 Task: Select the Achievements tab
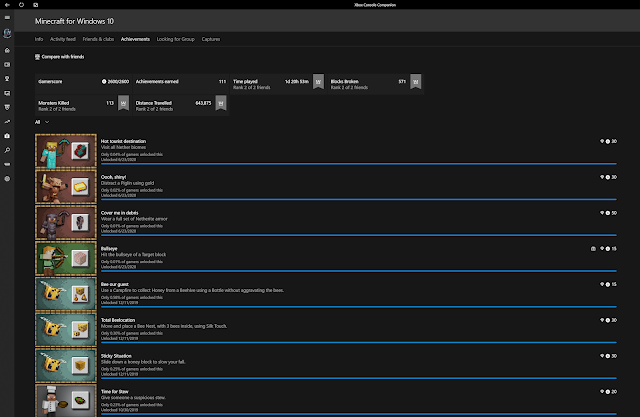coord(135,39)
